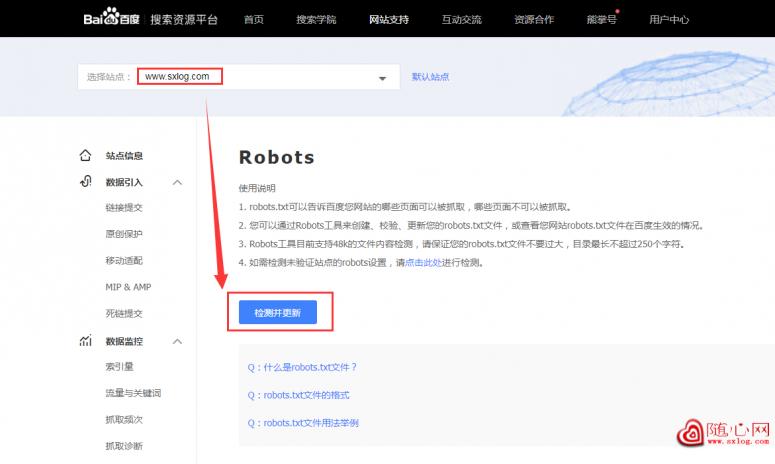Select 站点信息 in sidebar
Viewport: 775px width, 464px height.
pos(124,156)
